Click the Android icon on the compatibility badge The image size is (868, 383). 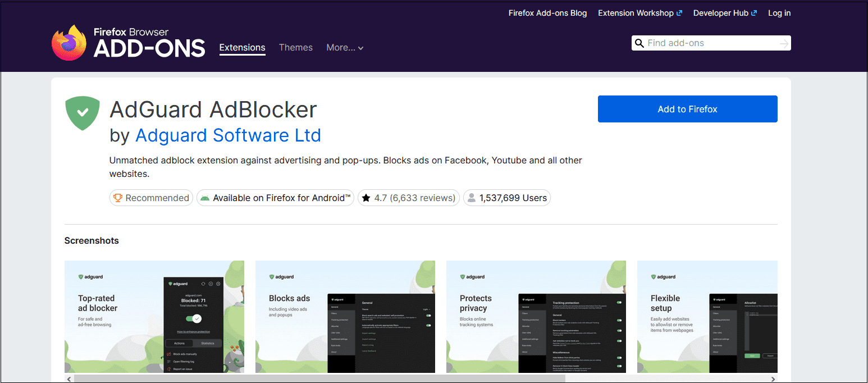pyautogui.click(x=205, y=198)
